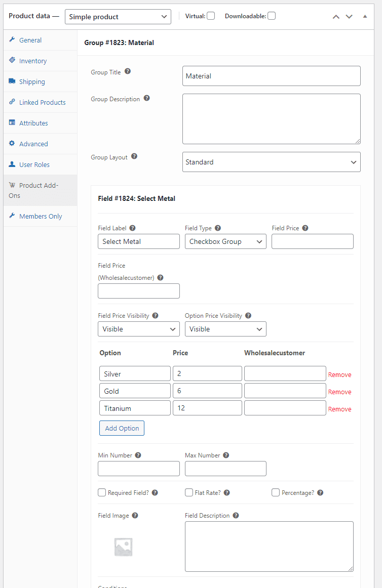The height and width of the screenshot is (588, 382).
Task: Open the User Roles tab
Action: 41,164
